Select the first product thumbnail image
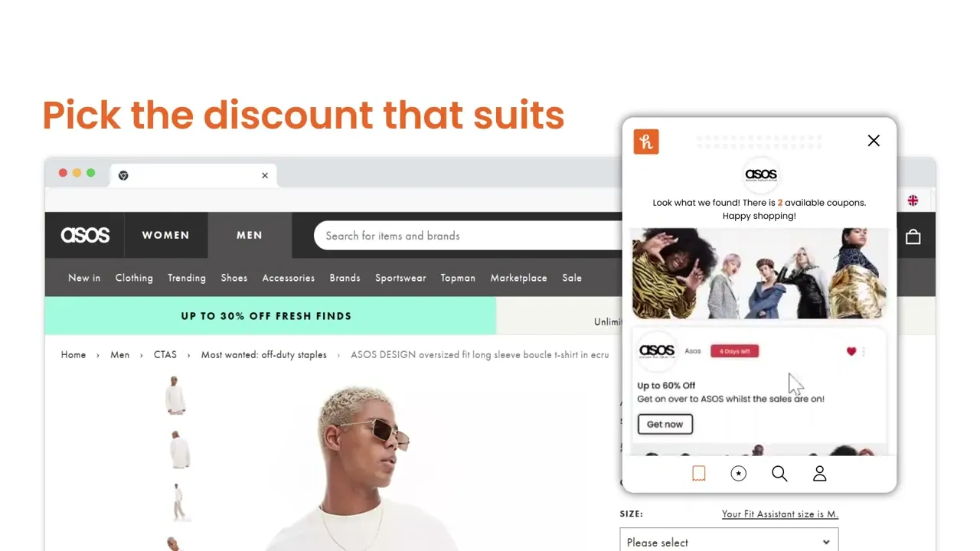The width and height of the screenshot is (980, 551). [x=176, y=395]
